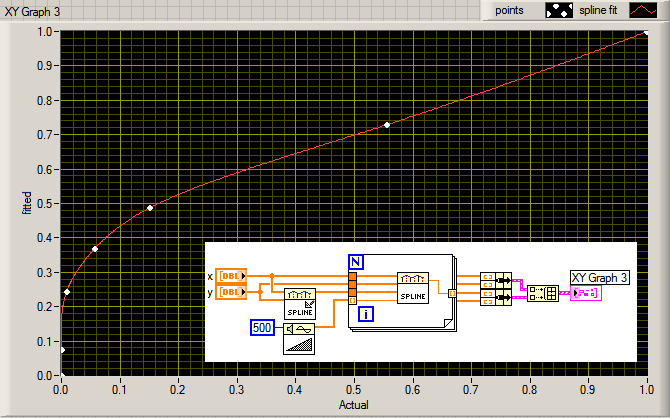Click the loop output auto-indexing tunnel
670x418 pixels.
coord(452,293)
